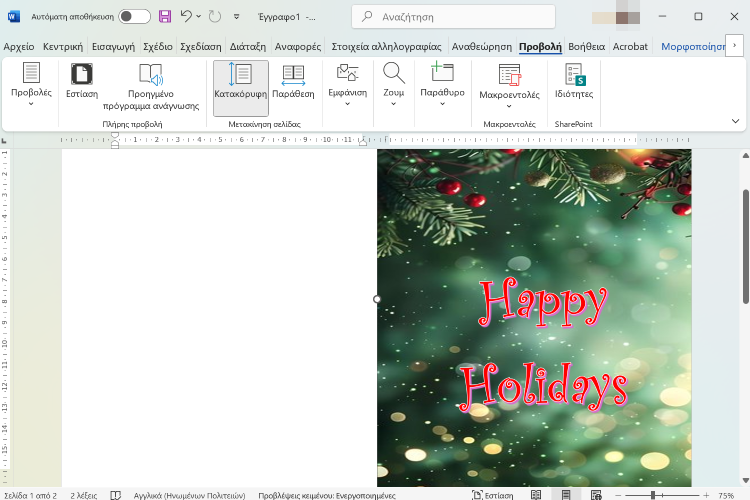Click the vertical scrollbar thumb
Screen dimensions: 750x500
pyautogui.click(x=746, y=246)
